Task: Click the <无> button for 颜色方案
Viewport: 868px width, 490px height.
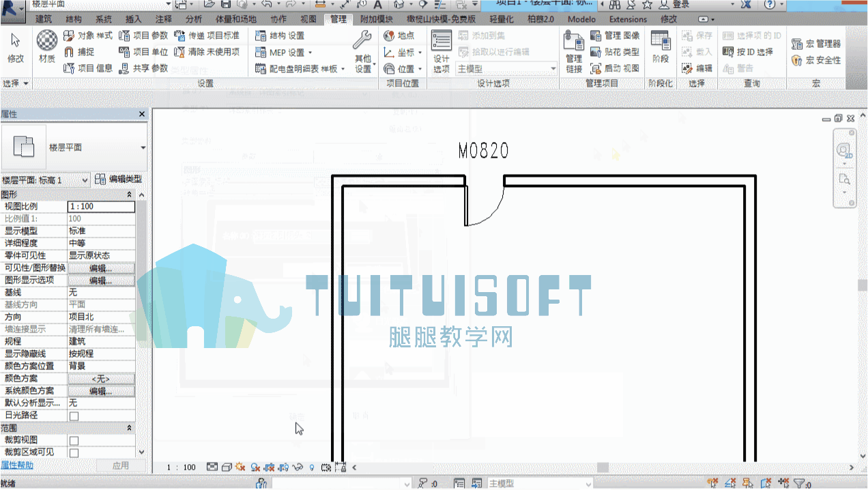Action: (101, 379)
